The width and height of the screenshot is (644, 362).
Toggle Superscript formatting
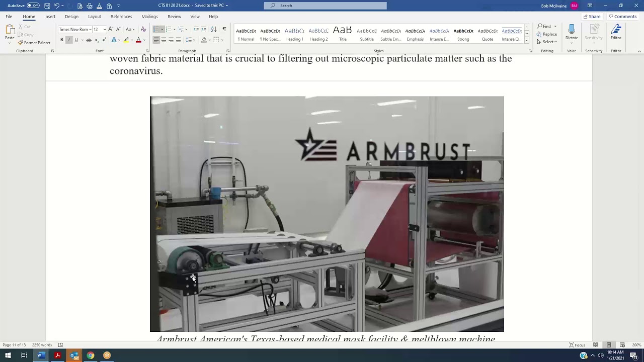(104, 40)
